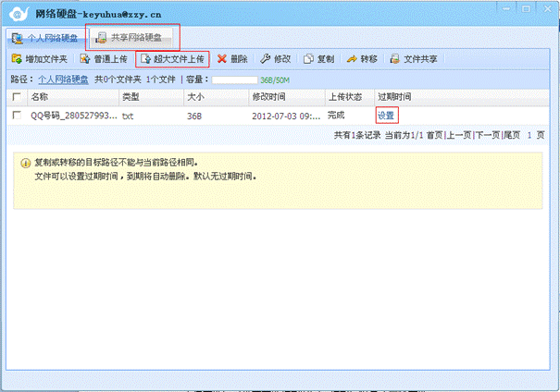Image resolution: width=560 pixels, height=392 pixels.
Task: Sort by 修改时间 column header
Action: click(x=269, y=97)
